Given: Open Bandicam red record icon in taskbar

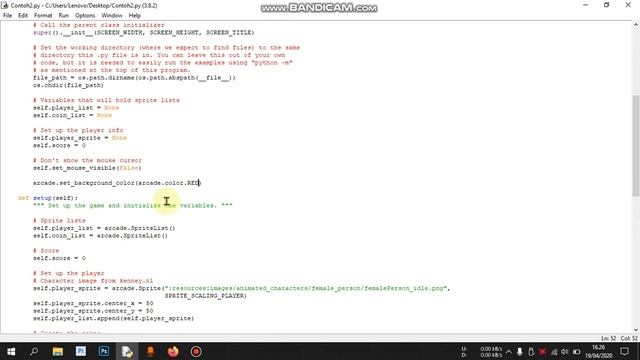Looking at the screenshot, I should pos(196,351).
